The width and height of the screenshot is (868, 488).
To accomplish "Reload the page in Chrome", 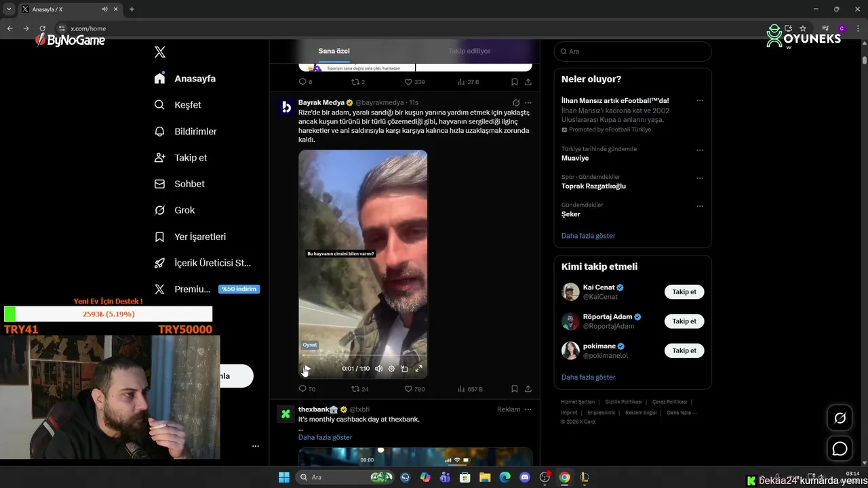I will point(42,28).
